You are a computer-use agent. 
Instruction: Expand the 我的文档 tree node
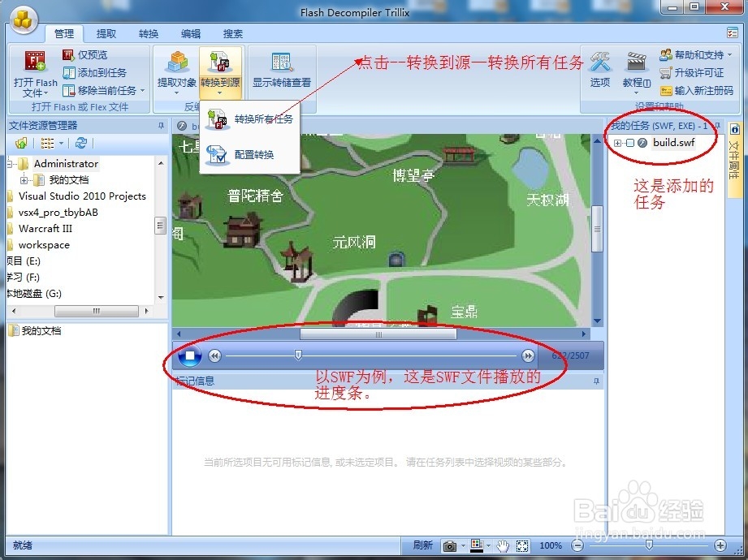[x=24, y=180]
